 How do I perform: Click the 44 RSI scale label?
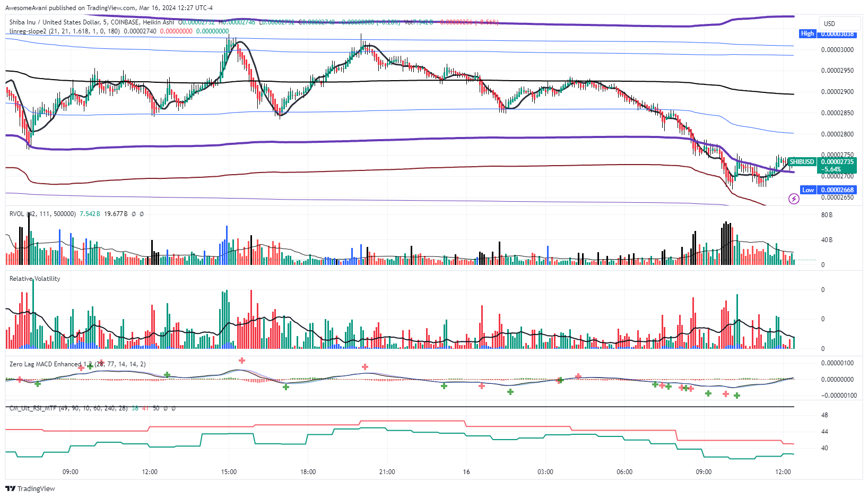824,432
